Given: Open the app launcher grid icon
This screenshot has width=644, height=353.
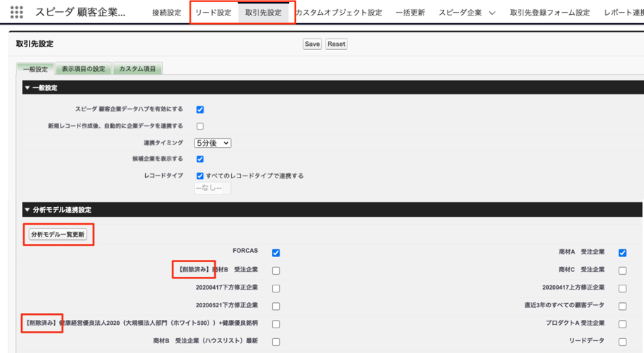Looking at the screenshot, I should click(x=16, y=12).
